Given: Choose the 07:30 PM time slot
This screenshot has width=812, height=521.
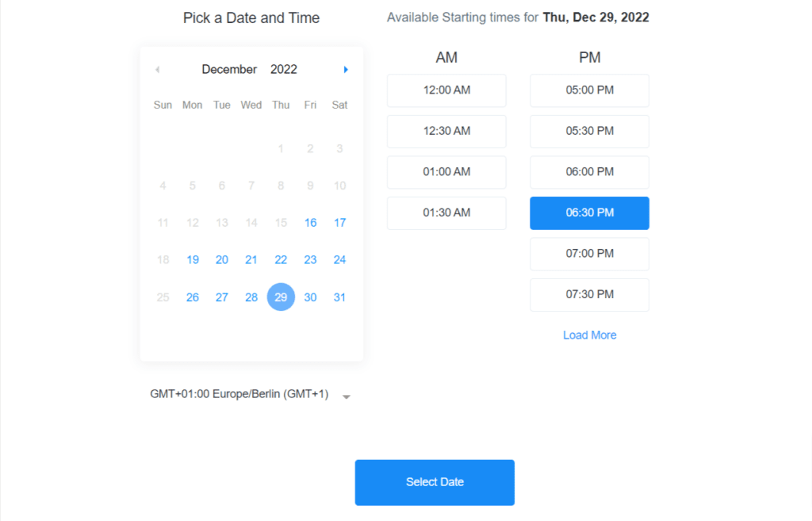Looking at the screenshot, I should pyautogui.click(x=589, y=295).
